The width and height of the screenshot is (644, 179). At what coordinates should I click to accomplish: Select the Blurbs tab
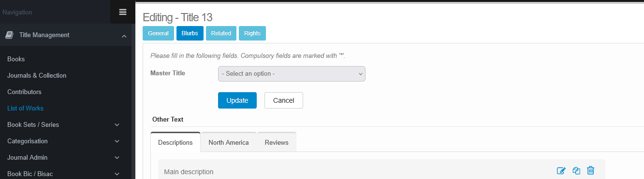[190, 33]
